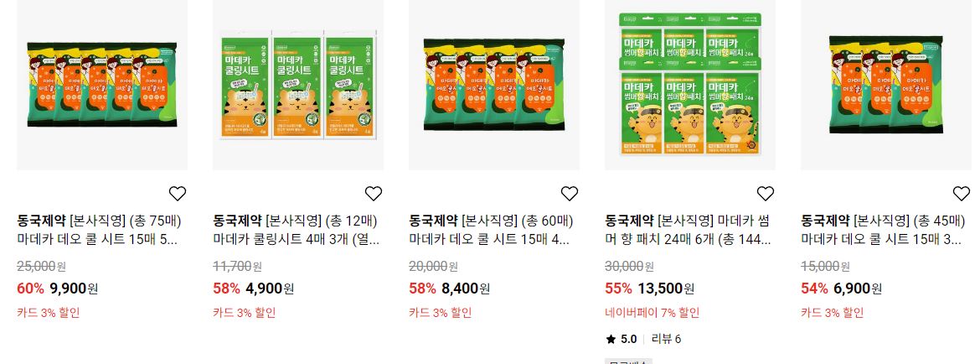980x364 pixels.
Task: Favorite the 45매 데오 쿨 시트 heart icon
Action: [x=962, y=194]
